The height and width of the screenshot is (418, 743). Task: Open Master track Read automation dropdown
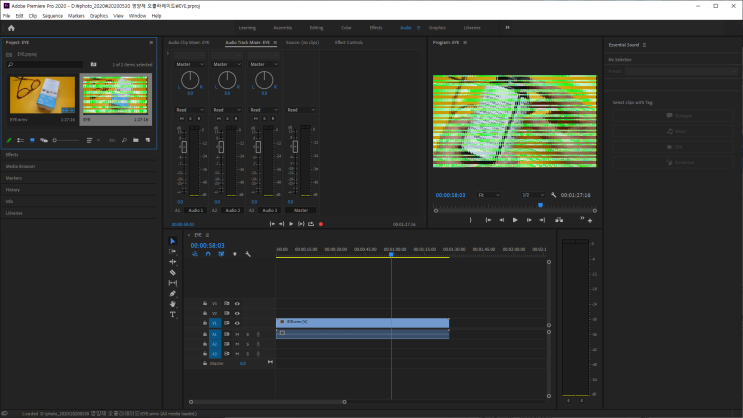(300, 110)
